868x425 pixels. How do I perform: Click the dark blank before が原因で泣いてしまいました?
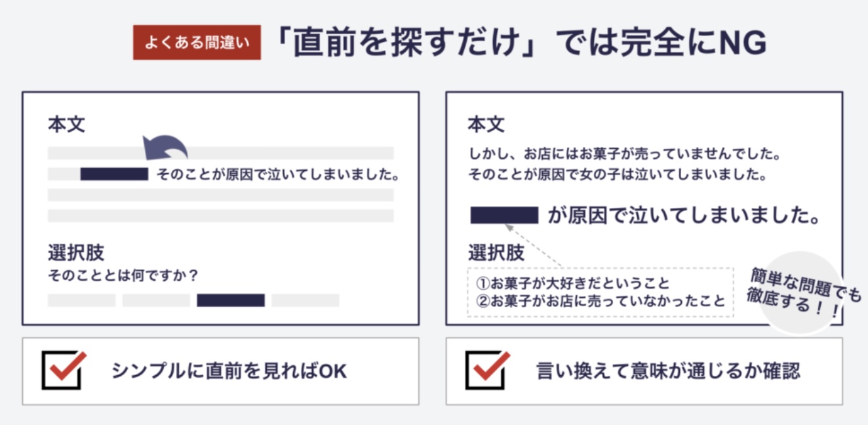coord(504,215)
